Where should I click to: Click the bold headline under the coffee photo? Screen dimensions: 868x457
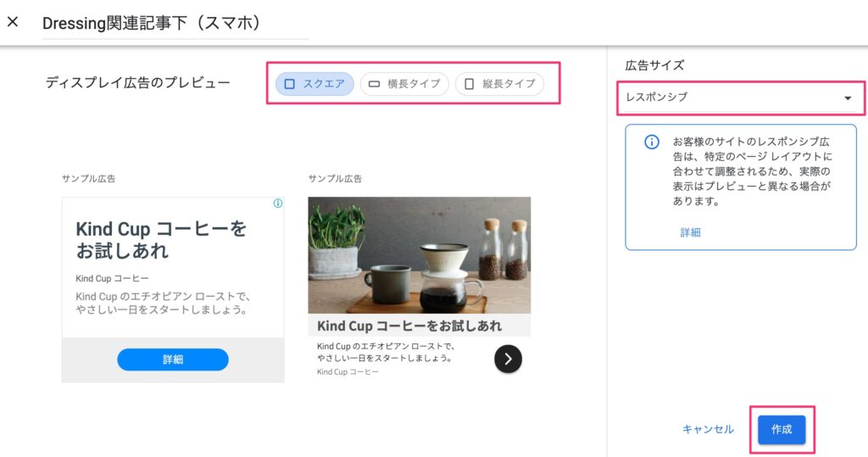(x=409, y=326)
